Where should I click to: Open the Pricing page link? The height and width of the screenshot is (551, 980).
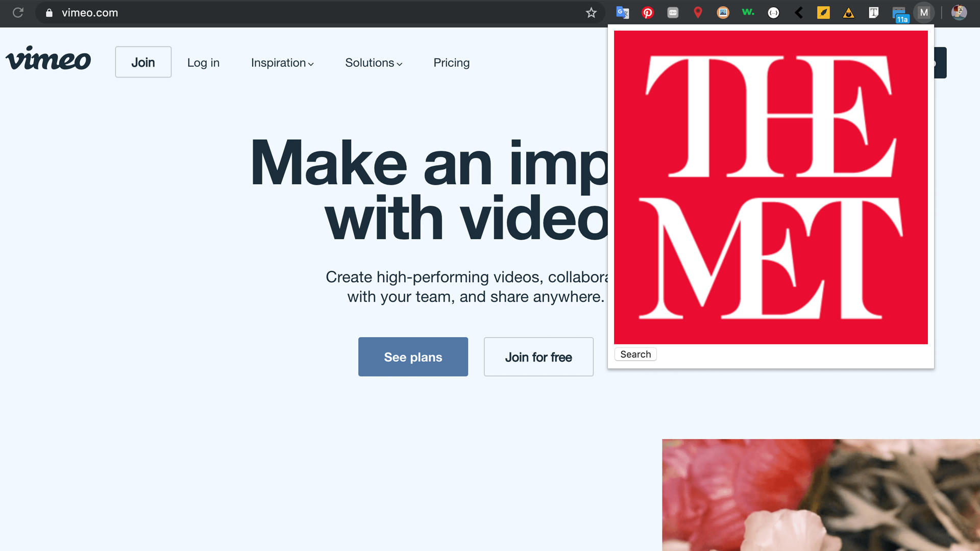point(451,63)
